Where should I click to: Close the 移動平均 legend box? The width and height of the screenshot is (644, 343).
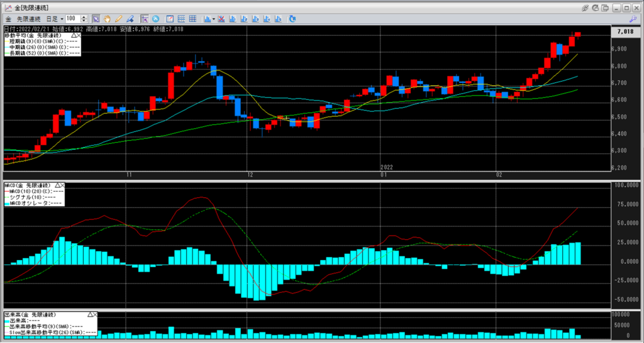coord(78,36)
